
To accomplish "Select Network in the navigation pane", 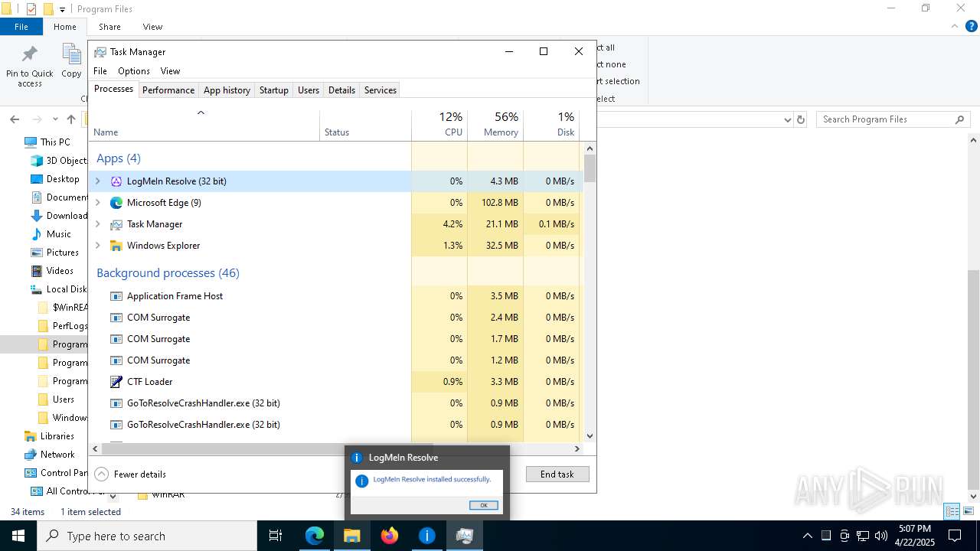I will tap(57, 455).
